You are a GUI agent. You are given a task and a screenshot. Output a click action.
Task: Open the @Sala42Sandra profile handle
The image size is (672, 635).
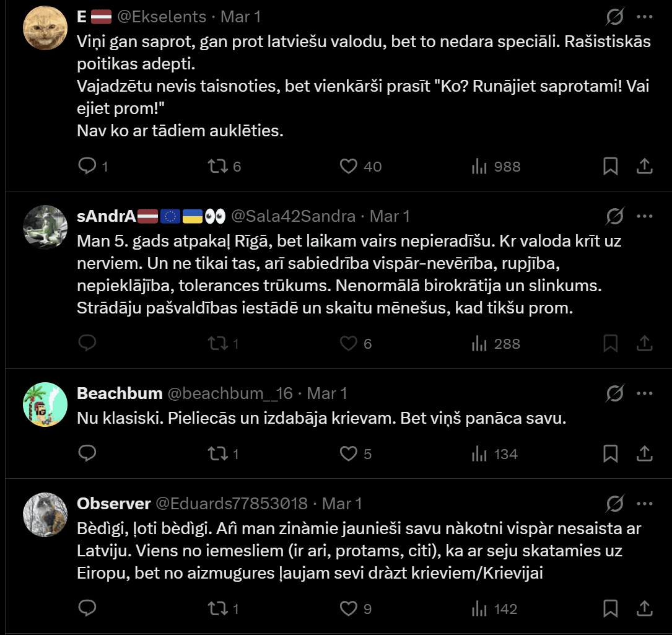pyautogui.click(x=293, y=216)
